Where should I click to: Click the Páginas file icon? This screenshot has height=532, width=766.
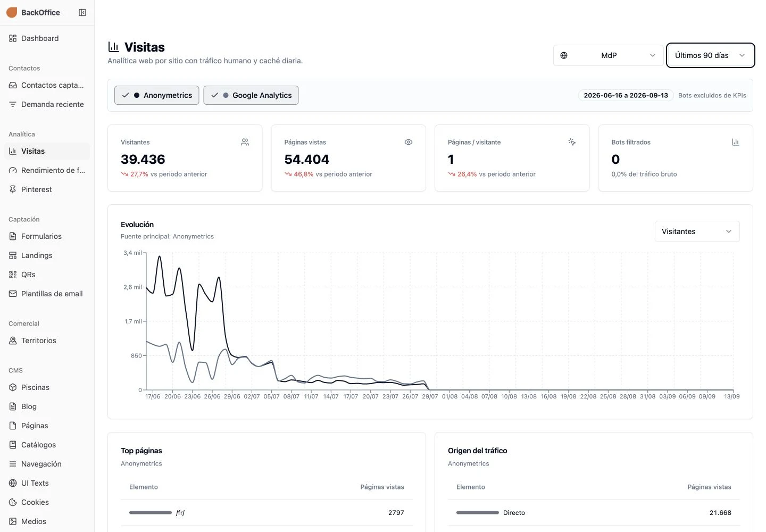click(13, 426)
